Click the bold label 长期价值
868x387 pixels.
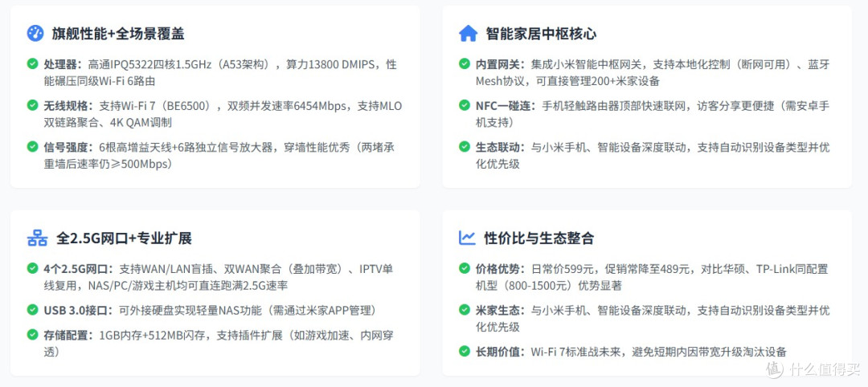point(500,352)
